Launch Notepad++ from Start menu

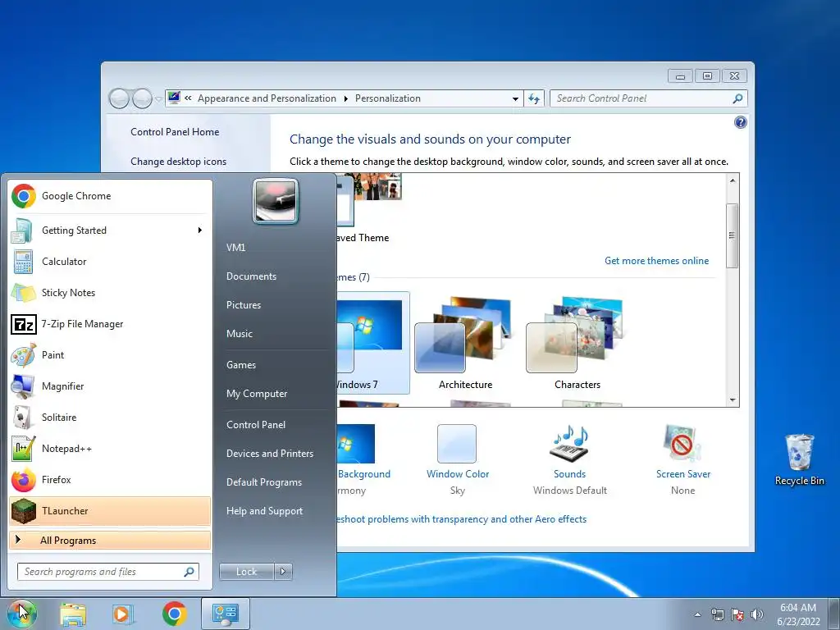tap(110, 449)
